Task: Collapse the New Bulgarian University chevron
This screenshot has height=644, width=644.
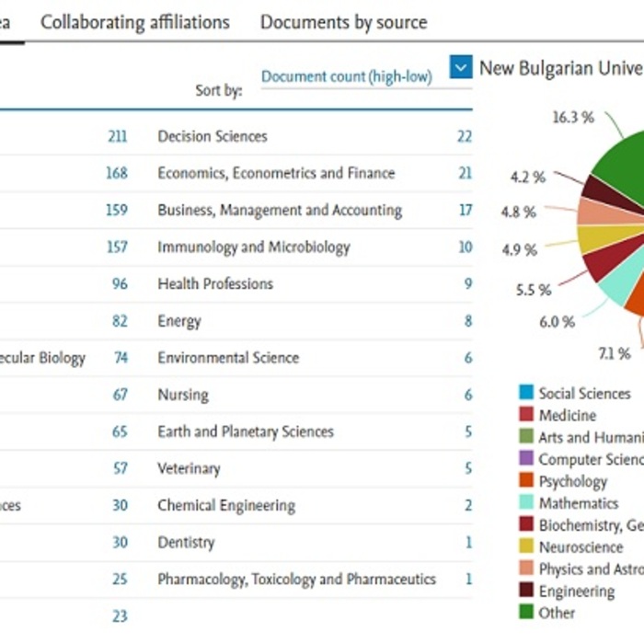Action: [461, 67]
